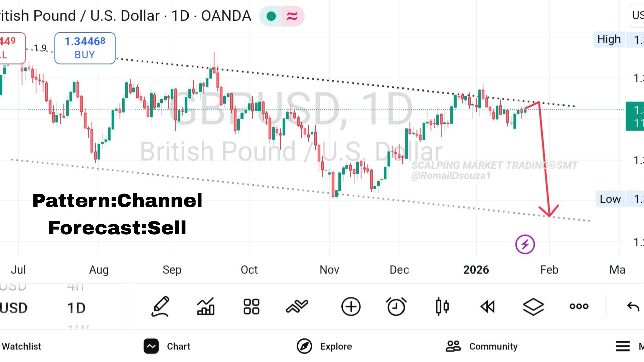
Task: Tap the plus add symbol icon
Action: [351, 306]
